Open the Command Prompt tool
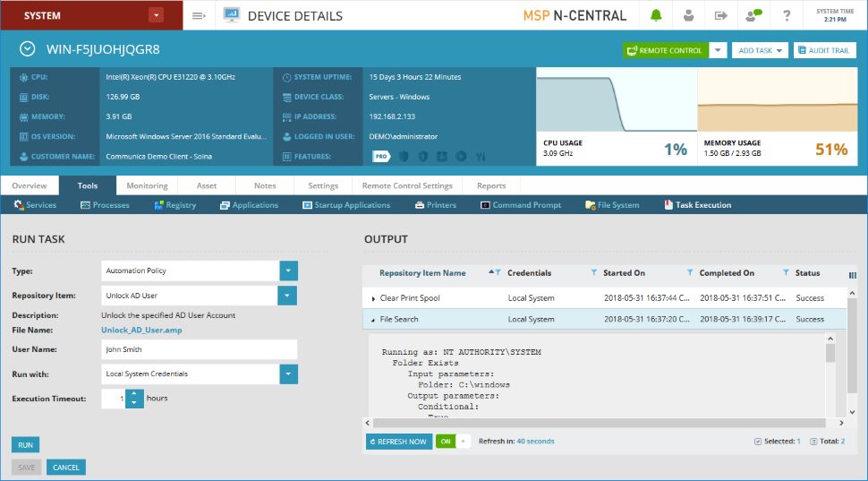Viewport: 868px width, 481px height. tap(521, 205)
